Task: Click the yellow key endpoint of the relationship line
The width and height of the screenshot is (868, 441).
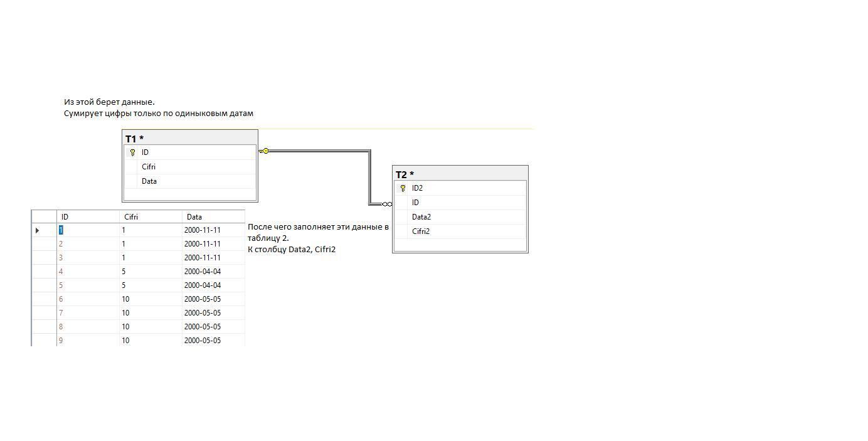Action: pyautogui.click(x=265, y=151)
